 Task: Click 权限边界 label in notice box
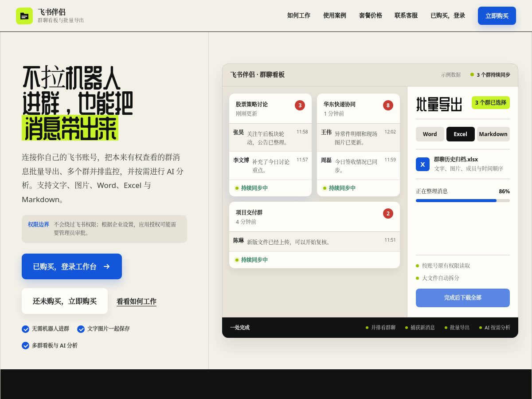coord(39,224)
